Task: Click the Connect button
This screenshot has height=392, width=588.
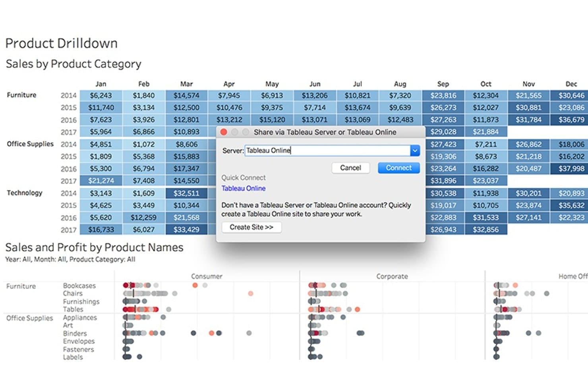Action: (398, 168)
